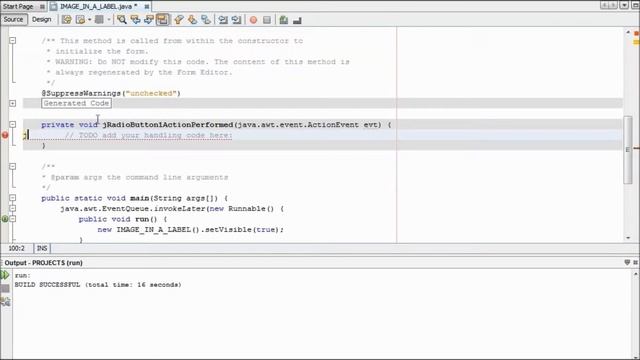640x360 pixels.
Task: Click the Generated Code folded box
Action: pos(76,103)
